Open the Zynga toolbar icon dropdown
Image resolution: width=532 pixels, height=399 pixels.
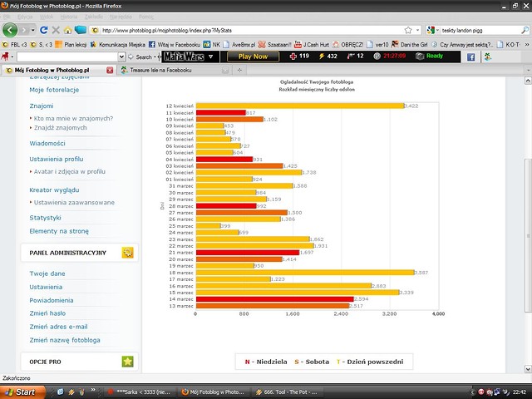pos(12,57)
